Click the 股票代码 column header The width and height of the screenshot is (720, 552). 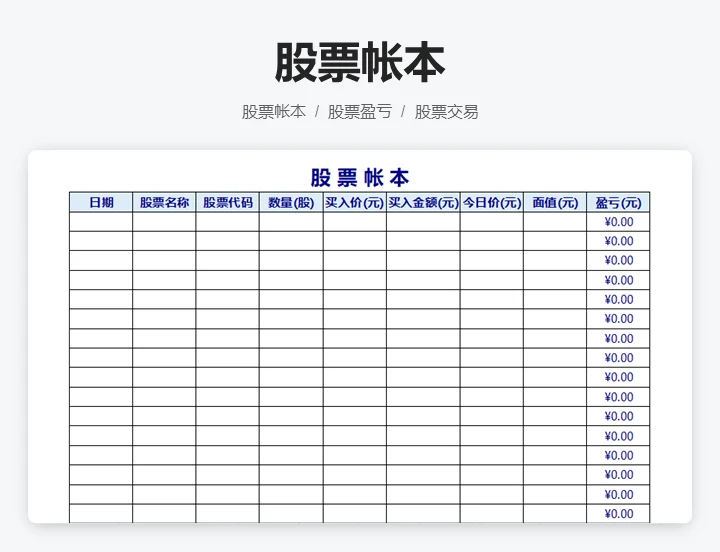pos(228,202)
